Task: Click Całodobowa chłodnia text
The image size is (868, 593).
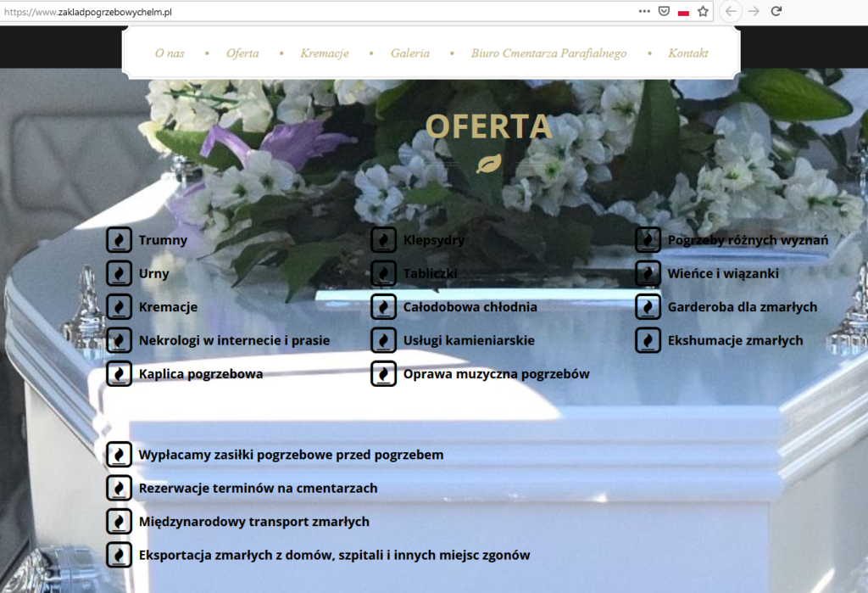Action: 470,307
